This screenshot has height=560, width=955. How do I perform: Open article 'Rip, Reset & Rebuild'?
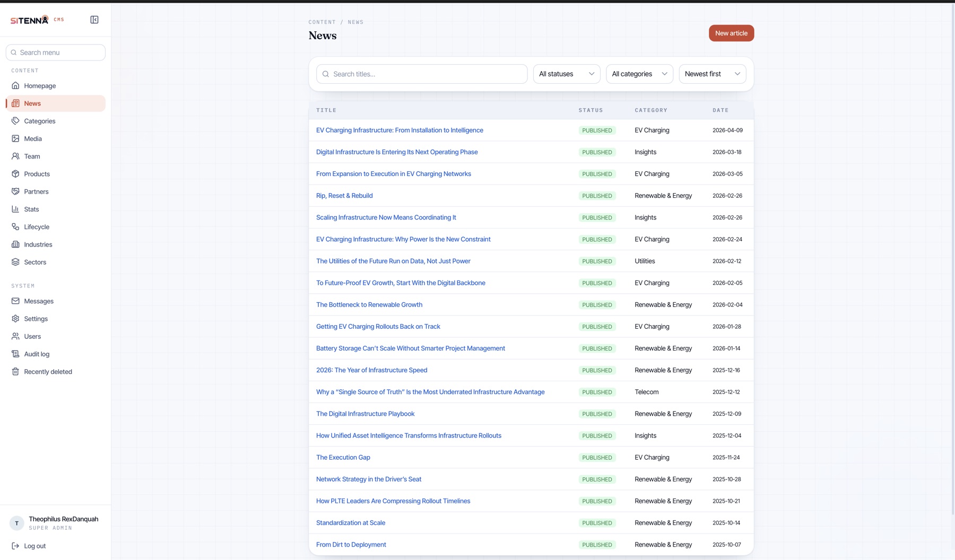344,196
